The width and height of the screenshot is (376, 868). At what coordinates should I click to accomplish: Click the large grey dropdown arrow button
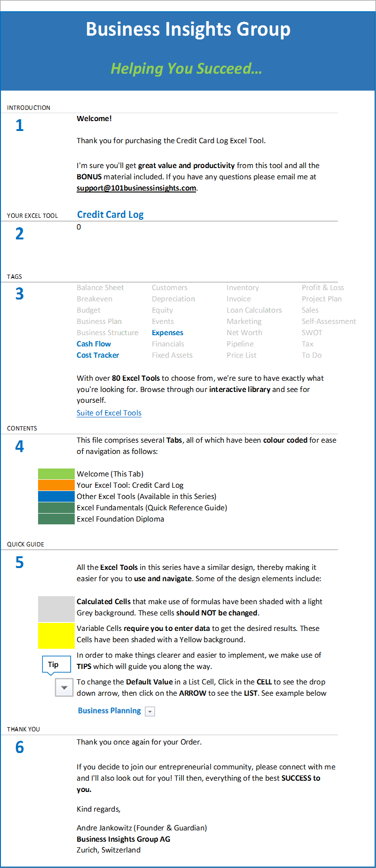pos(64,688)
